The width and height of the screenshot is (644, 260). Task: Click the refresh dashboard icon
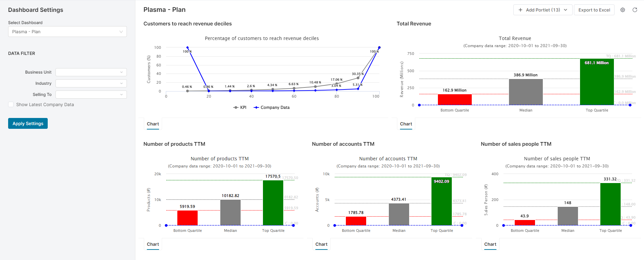point(635,10)
